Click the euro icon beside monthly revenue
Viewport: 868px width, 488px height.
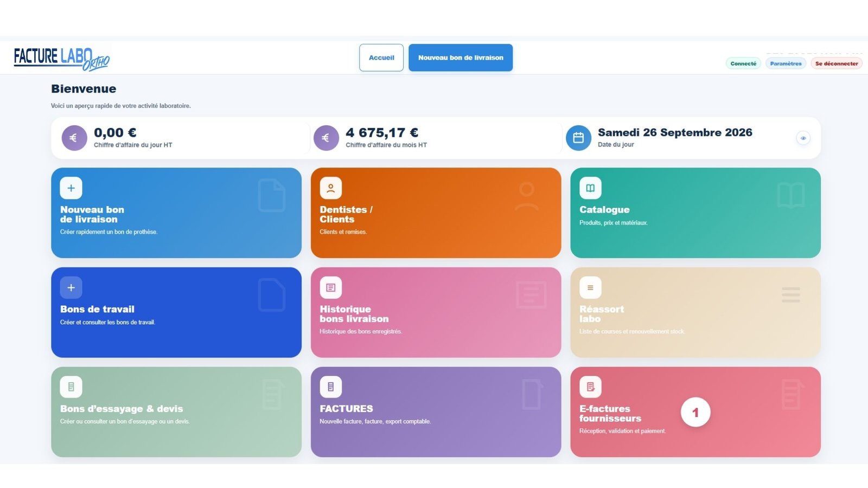tap(326, 138)
